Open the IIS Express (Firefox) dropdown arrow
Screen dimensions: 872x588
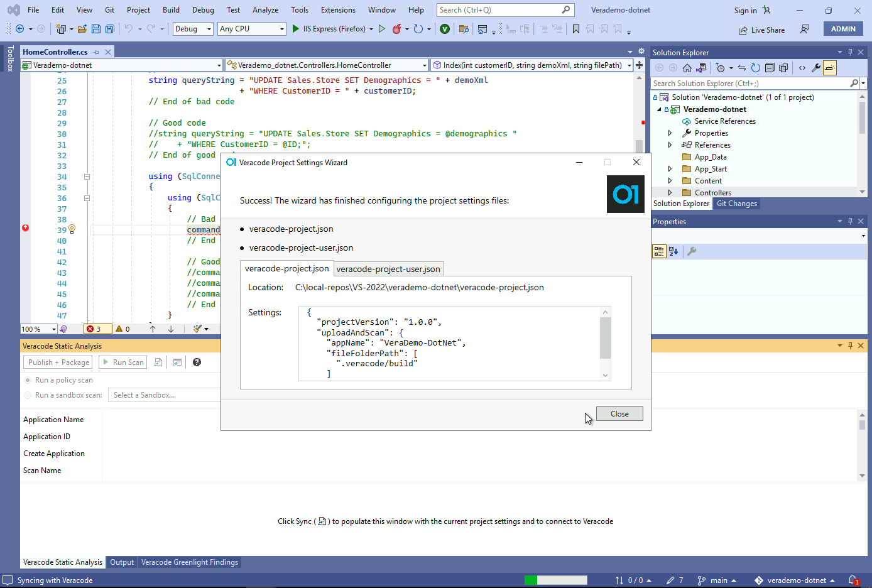click(x=371, y=29)
